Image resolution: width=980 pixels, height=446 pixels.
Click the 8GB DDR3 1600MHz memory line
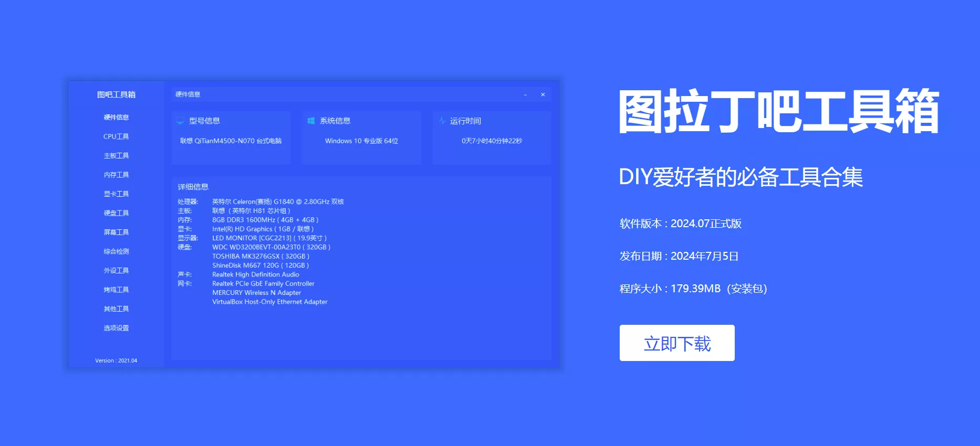tap(265, 220)
